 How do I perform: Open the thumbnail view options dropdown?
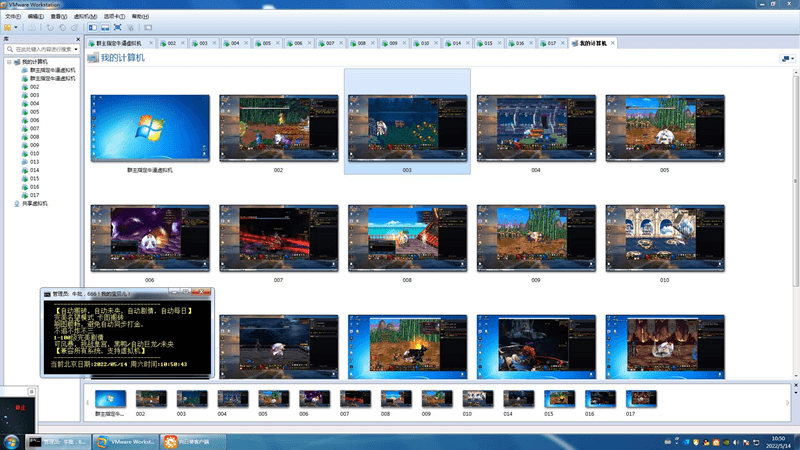[x=787, y=59]
